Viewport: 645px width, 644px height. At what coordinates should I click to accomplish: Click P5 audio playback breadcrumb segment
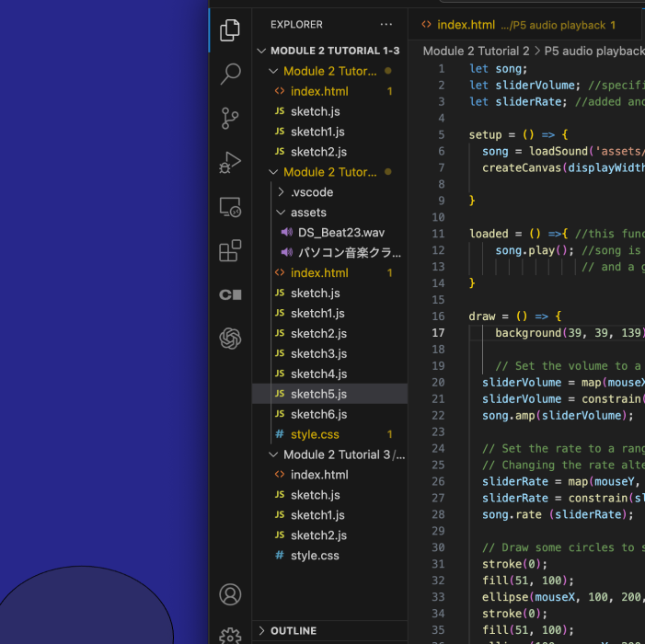(x=594, y=51)
